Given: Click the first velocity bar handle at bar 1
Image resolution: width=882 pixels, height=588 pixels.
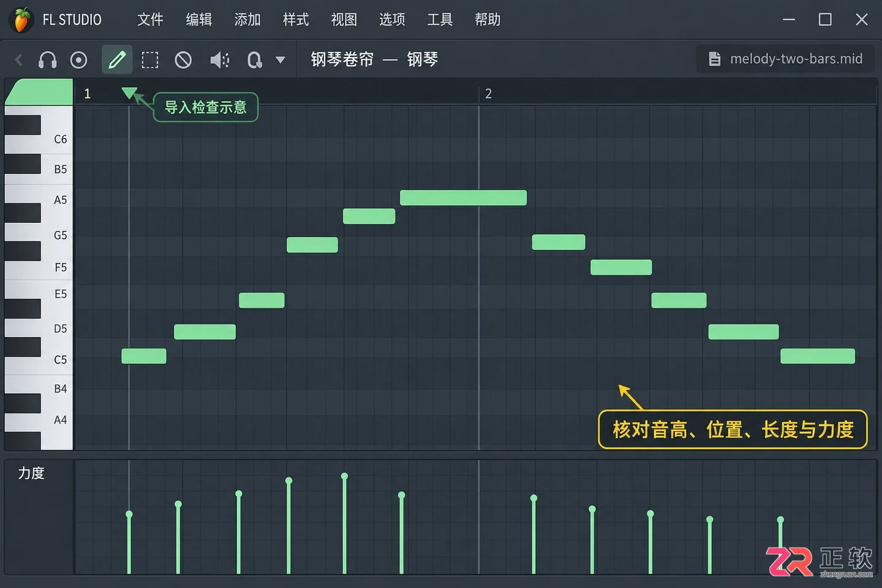Looking at the screenshot, I should click(129, 514).
